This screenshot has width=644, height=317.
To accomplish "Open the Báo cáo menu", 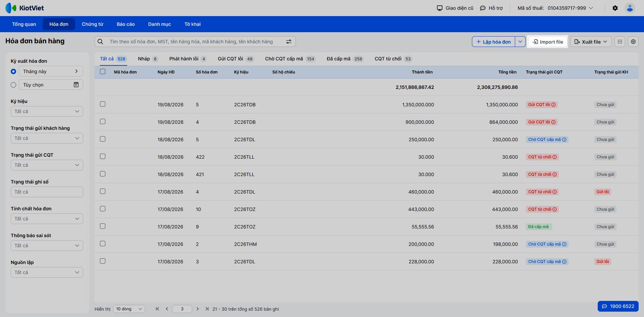I will pos(126,24).
